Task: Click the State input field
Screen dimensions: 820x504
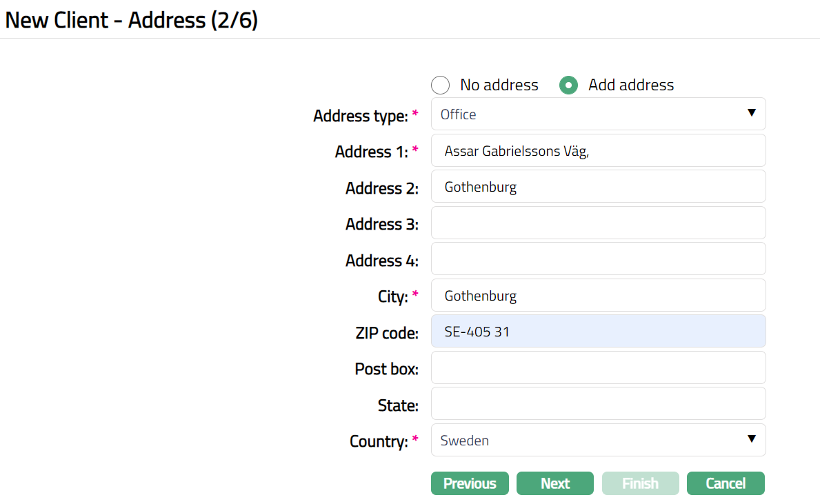Action: click(x=597, y=404)
